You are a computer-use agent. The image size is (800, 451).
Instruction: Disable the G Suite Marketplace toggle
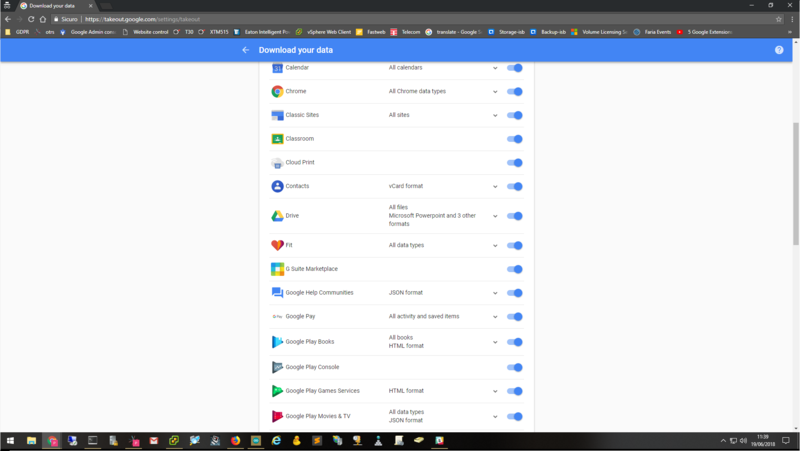pos(514,269)
